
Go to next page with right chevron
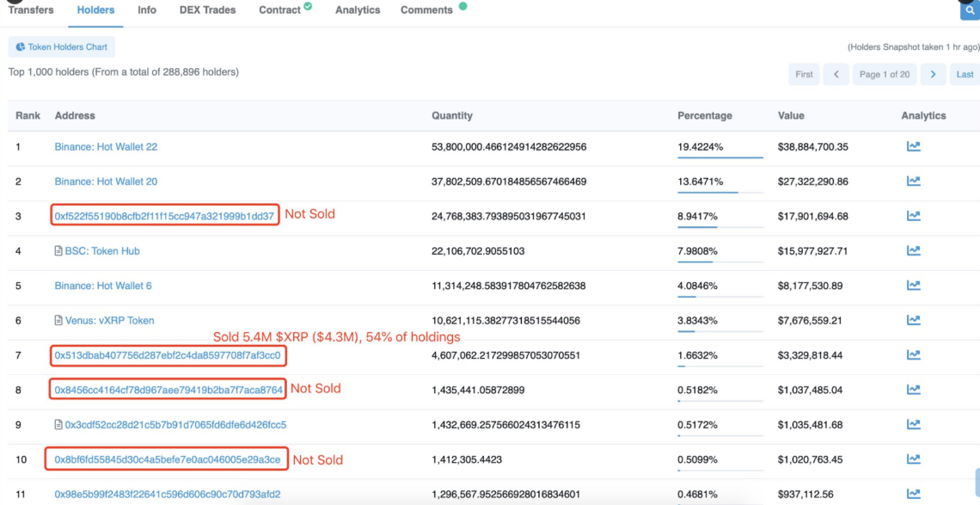pos(933,74)
